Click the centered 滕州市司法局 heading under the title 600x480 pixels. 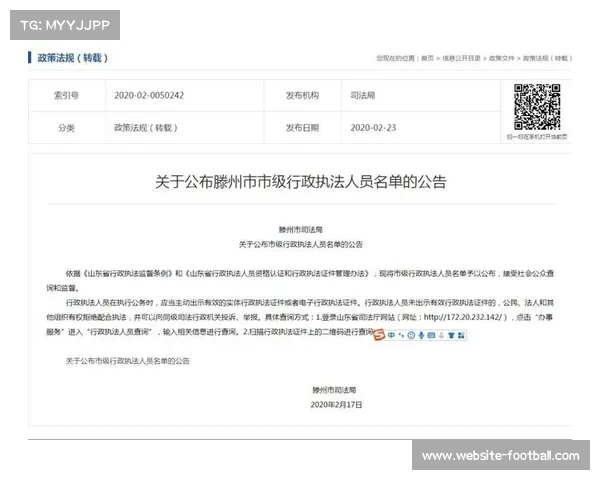click(301, 230)
